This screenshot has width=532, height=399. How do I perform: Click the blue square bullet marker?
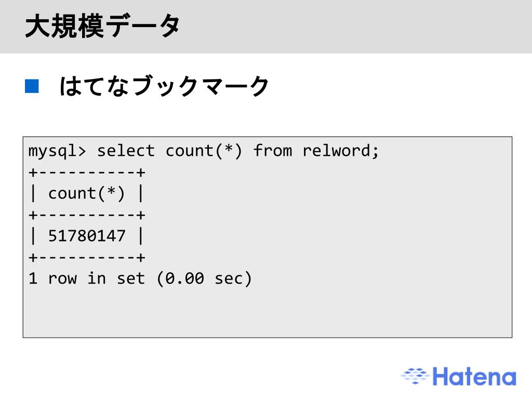(x=32, y=86)
